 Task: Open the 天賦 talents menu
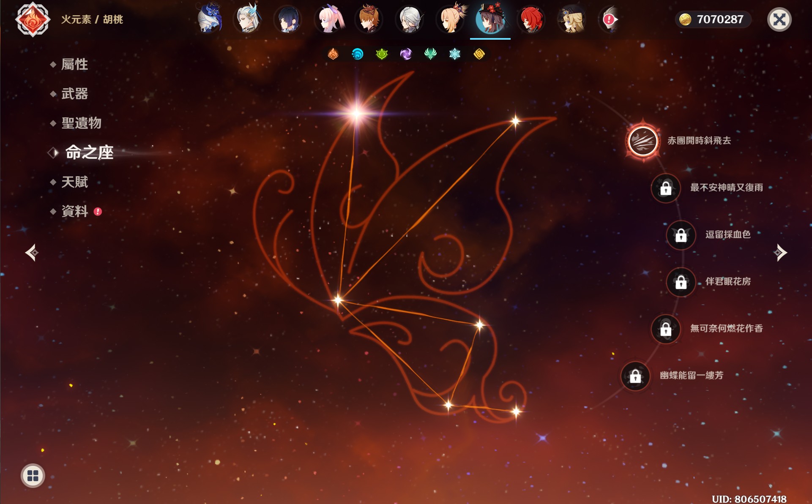click(74, 182)
